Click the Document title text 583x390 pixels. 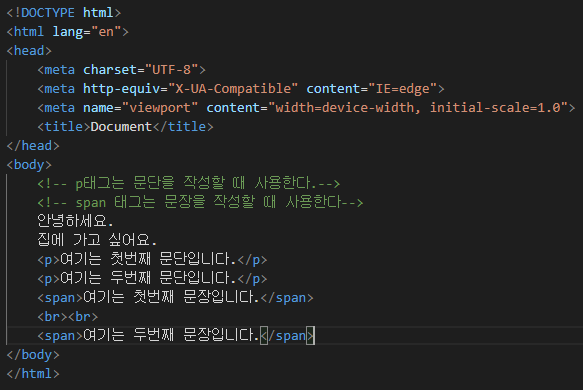coord(121,127)
